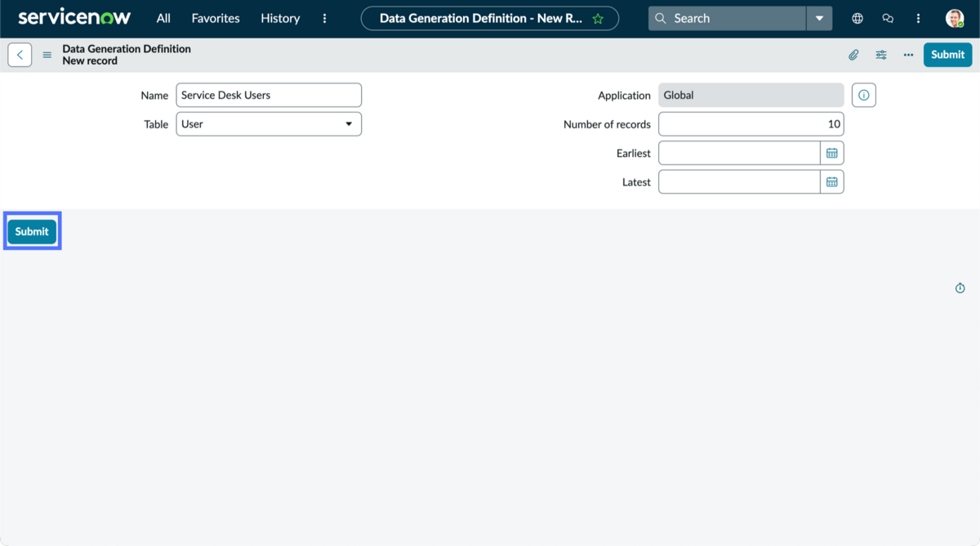
Task: Click the bottom Submit button
Action: coord(32,231)
